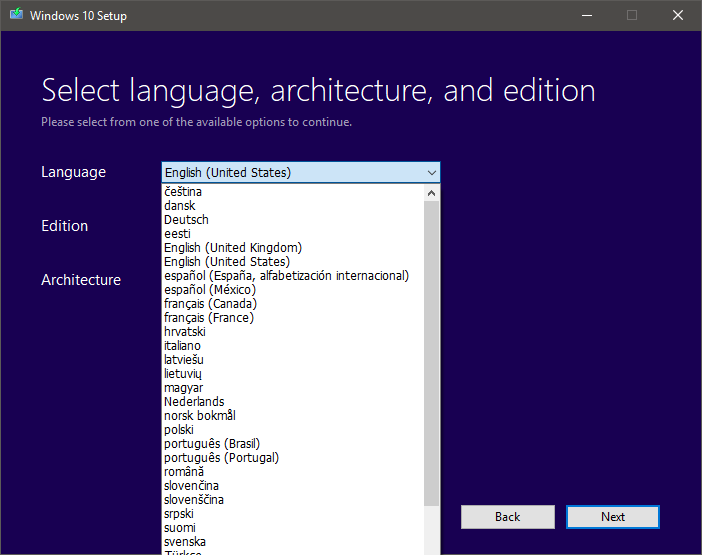Pick eesti from the language options
This screenshot has height=555, width=702.
coord(293,234)
